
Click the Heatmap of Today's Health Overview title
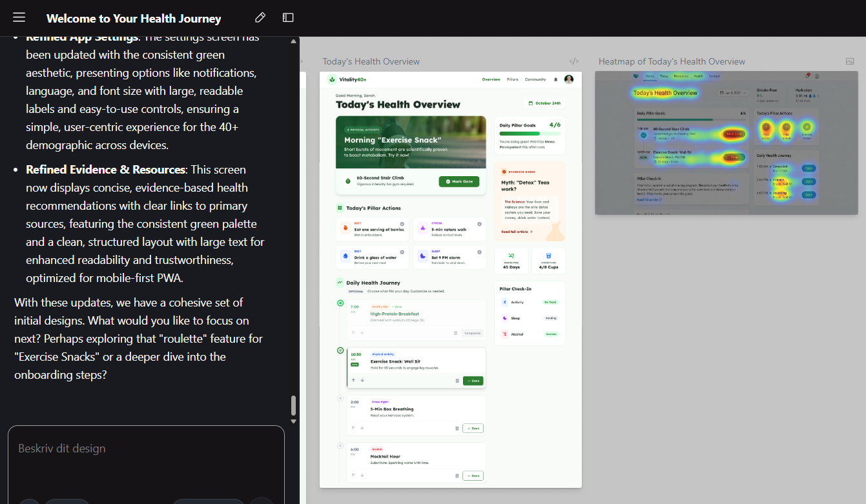(672, 61)
